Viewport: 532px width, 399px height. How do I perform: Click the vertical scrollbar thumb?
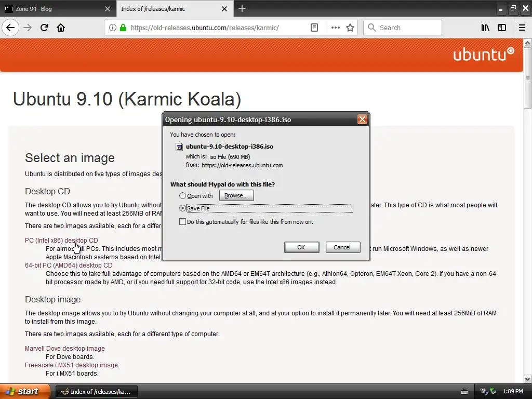tap(528, 78)
